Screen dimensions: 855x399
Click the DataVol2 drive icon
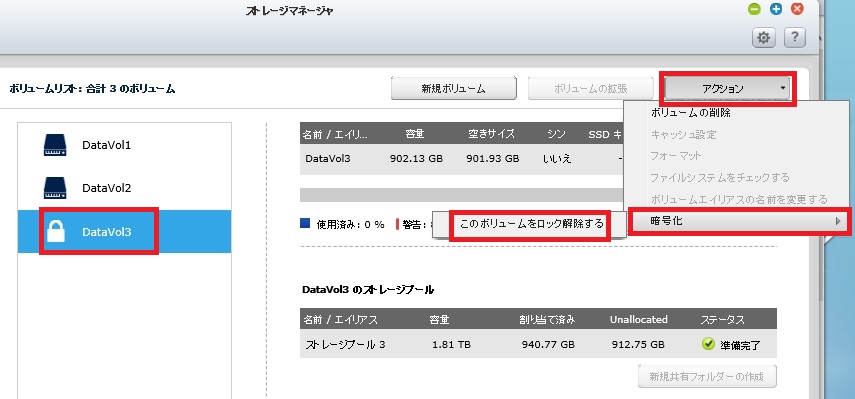(x=55, y=188)
